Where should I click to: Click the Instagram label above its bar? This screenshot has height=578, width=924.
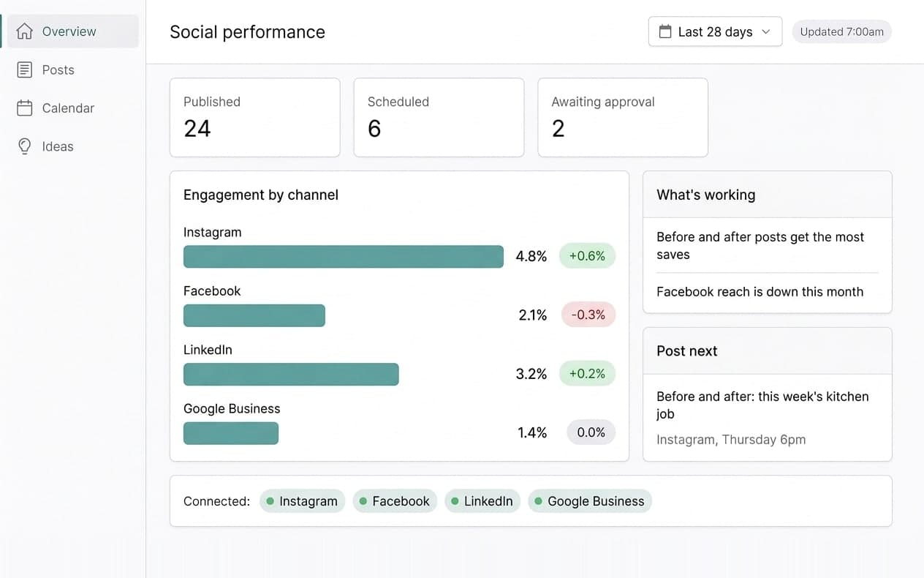(x=212, y=232)
